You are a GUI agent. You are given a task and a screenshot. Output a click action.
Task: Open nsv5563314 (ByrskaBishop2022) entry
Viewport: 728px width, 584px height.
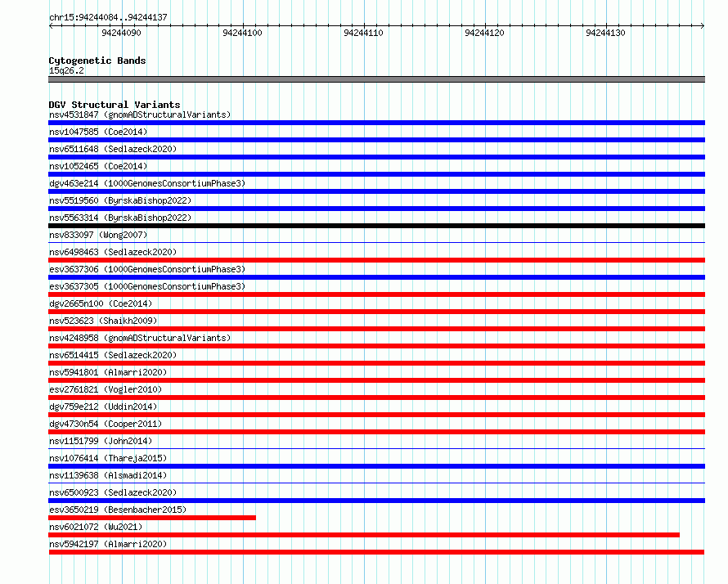(120, 218)
